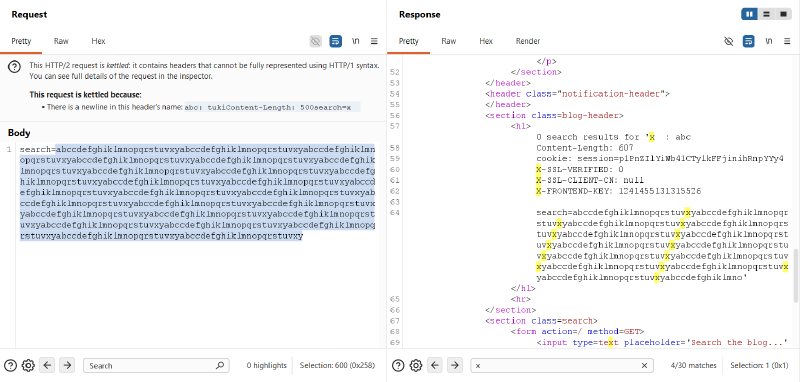The width and height of the screenshot is (800, 382).
Task: Click 'section class=blog-header' line
Action: [554, 115]
